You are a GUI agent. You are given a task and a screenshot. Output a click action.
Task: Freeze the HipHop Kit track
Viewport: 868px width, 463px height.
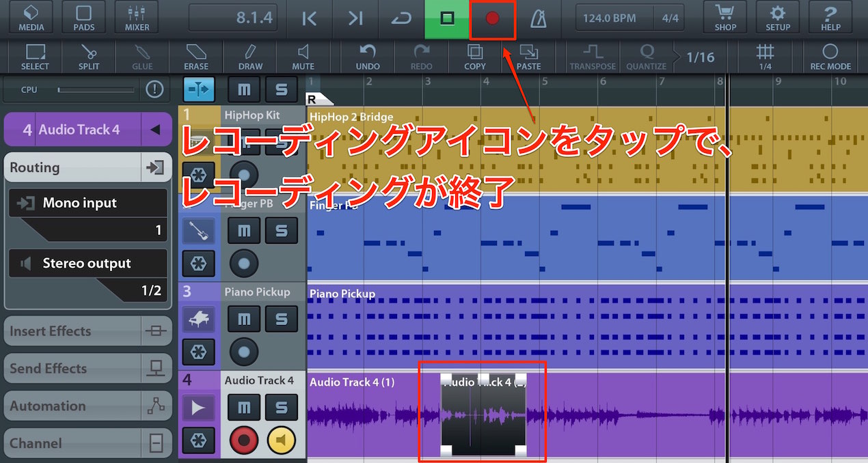click(x=198, y=175)
